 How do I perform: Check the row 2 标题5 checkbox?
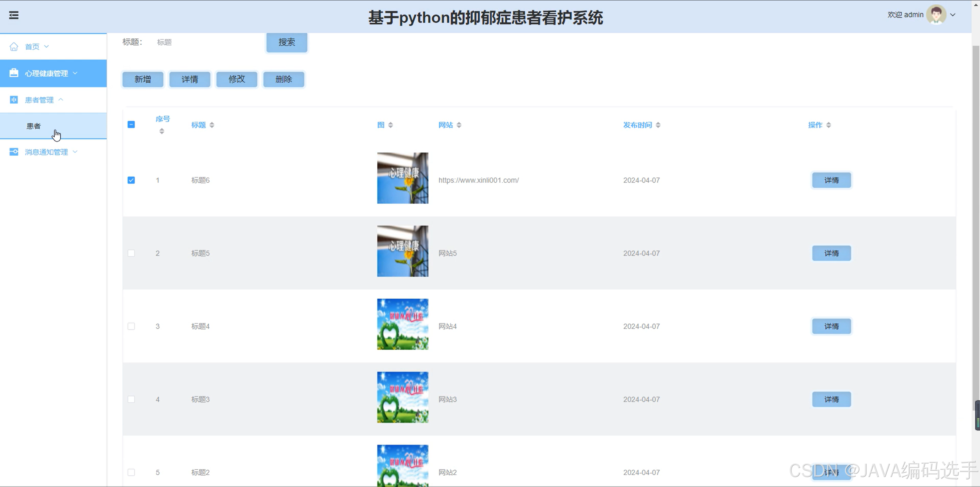coord(131,253)
